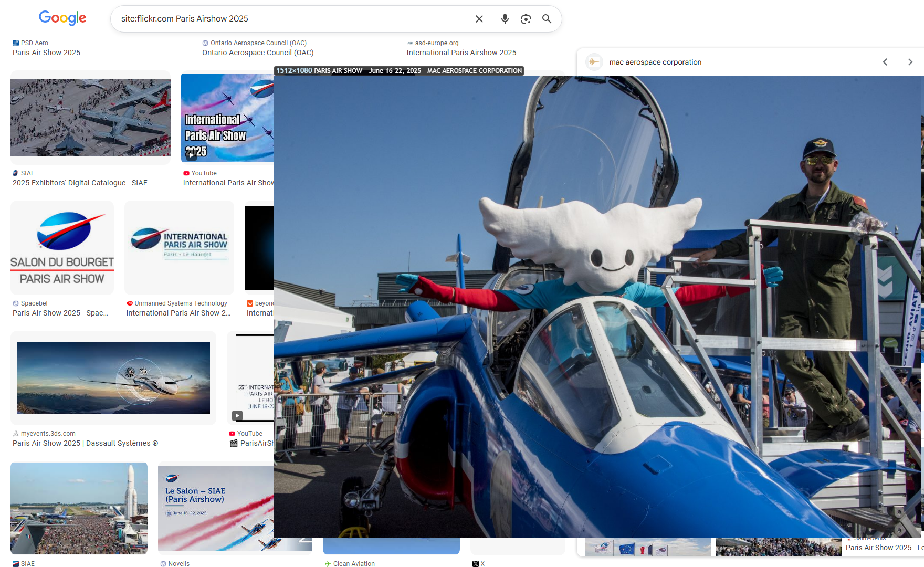Open Ontario Aerospace Council (OAC) result
This screenshot has width=924, height=567.
point(258,52)
